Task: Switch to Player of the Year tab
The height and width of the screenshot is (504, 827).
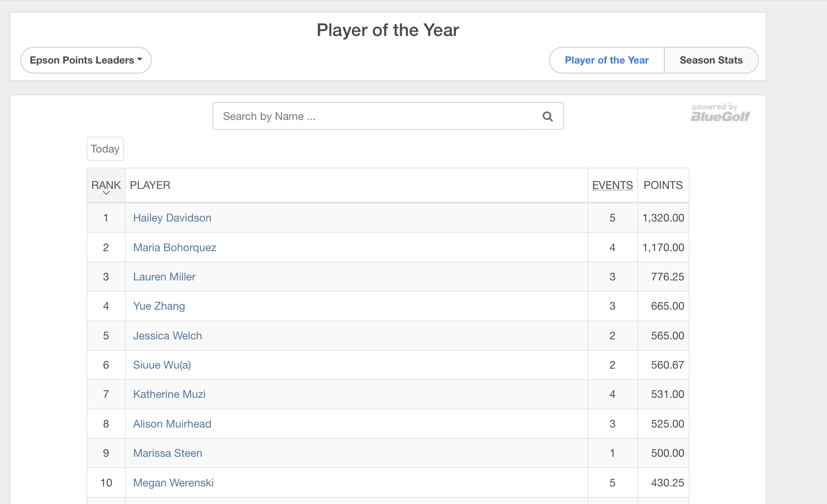Action: pos(606,60)
